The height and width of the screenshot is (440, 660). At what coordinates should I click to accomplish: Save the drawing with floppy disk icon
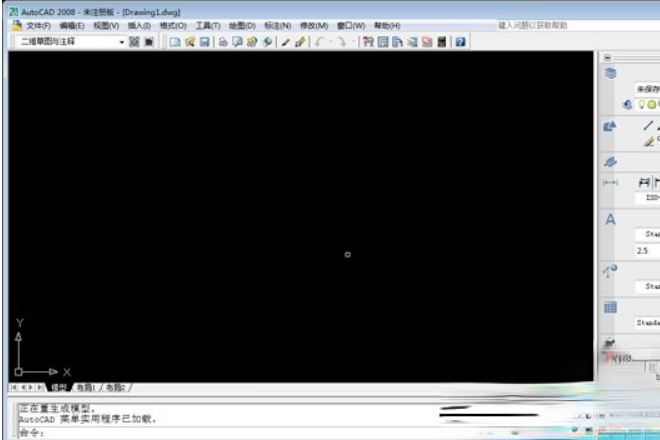tap(205, 42)
